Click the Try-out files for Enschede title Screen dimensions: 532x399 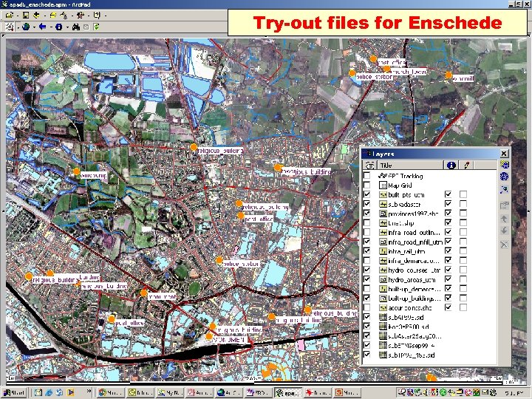pyautogui.click(x=378, y=23)
